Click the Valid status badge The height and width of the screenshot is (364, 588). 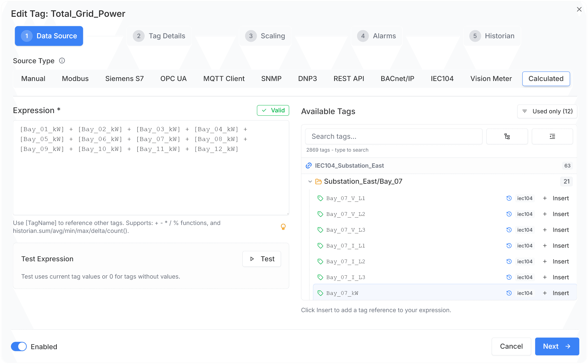(x=273, y=110)
